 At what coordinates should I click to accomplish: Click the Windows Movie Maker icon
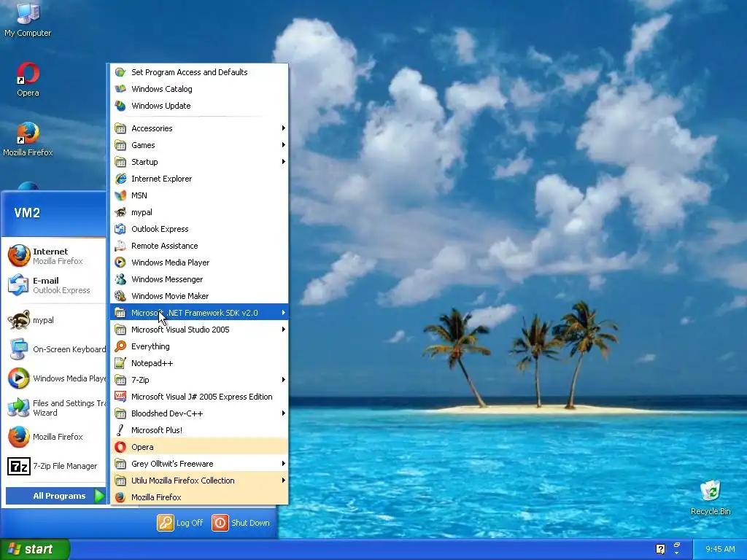point(120,296)
